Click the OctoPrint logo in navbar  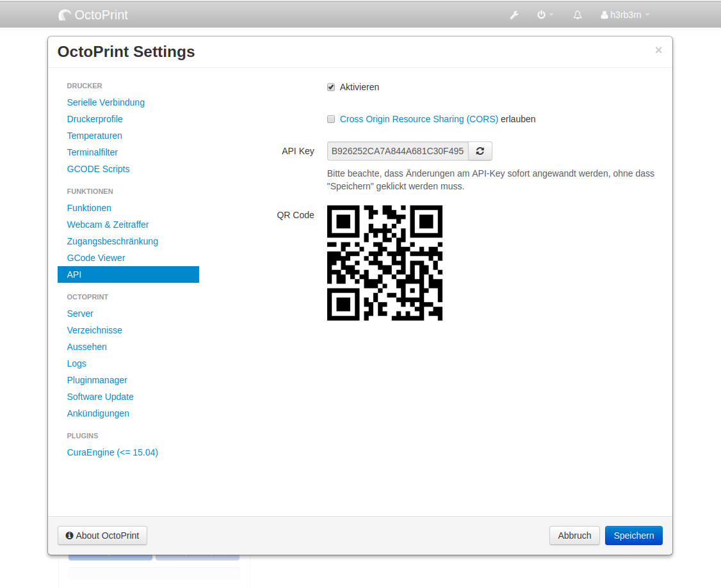tap(93, 15)
